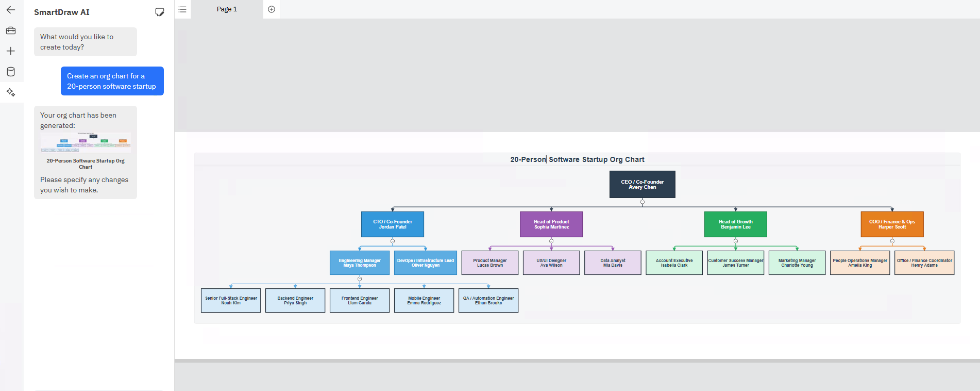The height and width of the screenshot is (391, 980).
Task: Select Account Executive Isabella Clark box
Action: [674, 263]
